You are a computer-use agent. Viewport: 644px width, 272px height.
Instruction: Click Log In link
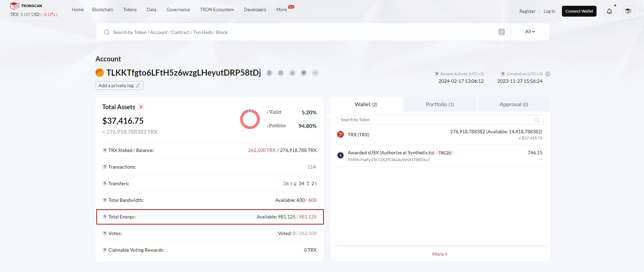(x=549, y=11)
